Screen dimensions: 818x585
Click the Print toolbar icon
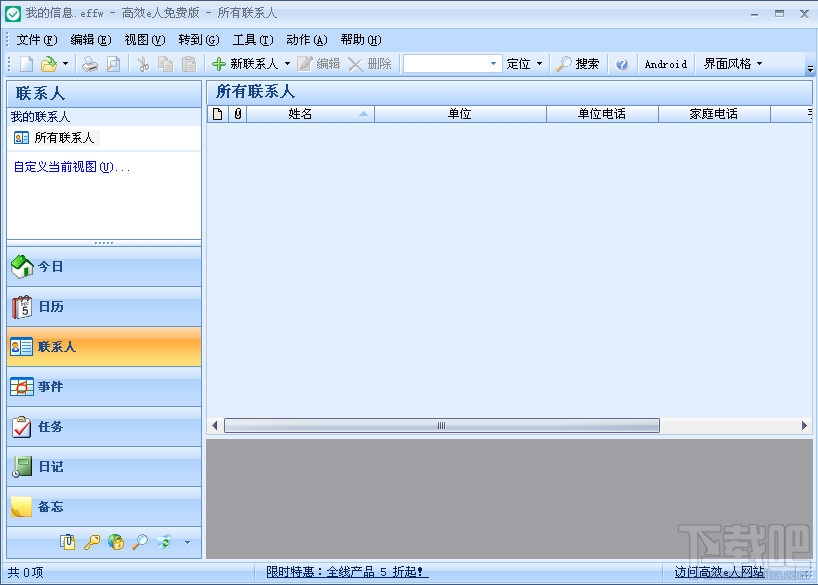90,63
